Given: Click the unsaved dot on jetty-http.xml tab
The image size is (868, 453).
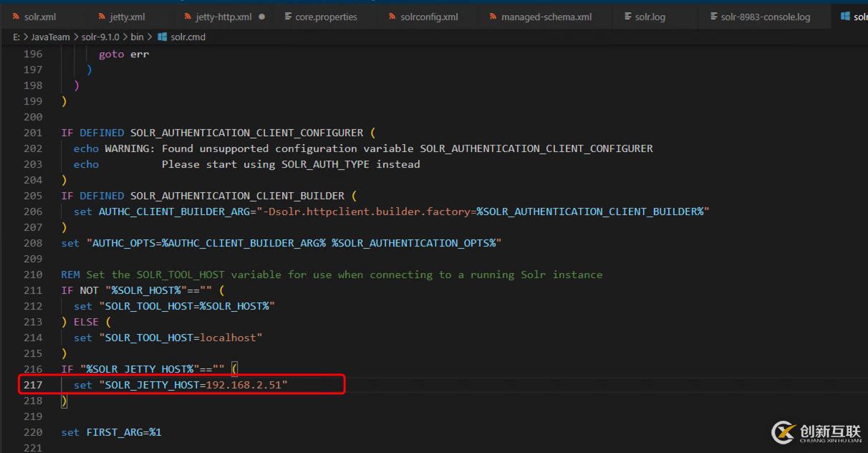Looking at the screenshot, I should click(261, 16).
